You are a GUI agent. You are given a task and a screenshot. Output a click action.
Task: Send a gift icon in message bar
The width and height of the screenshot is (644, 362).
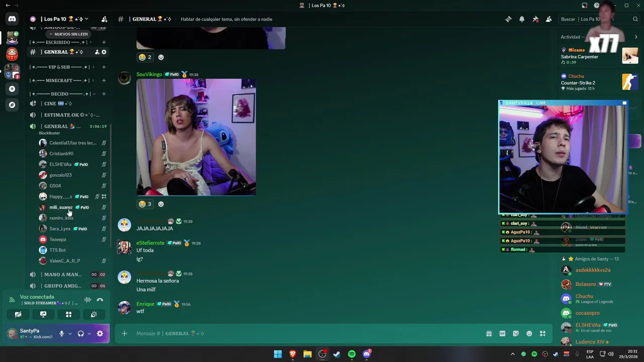coord(489,333)
